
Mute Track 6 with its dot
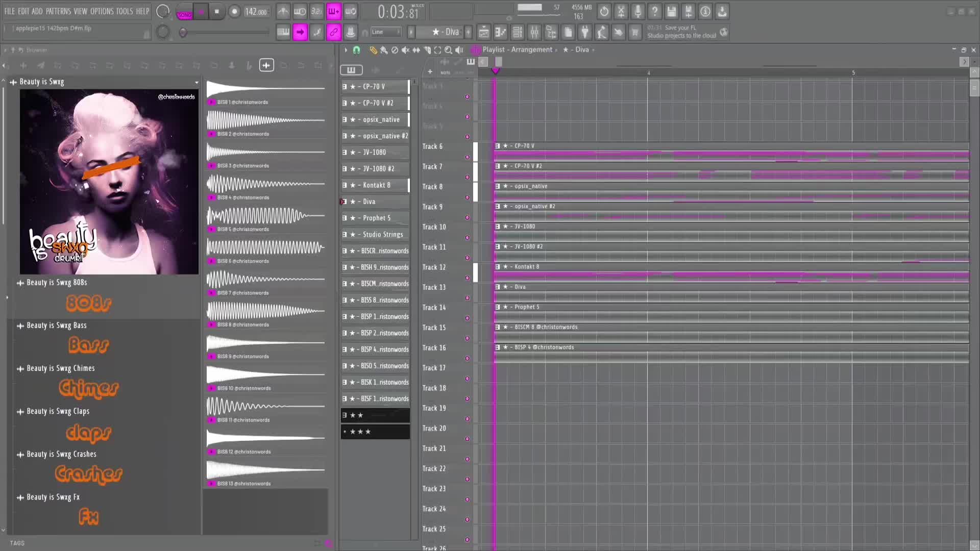click(467, 157)
